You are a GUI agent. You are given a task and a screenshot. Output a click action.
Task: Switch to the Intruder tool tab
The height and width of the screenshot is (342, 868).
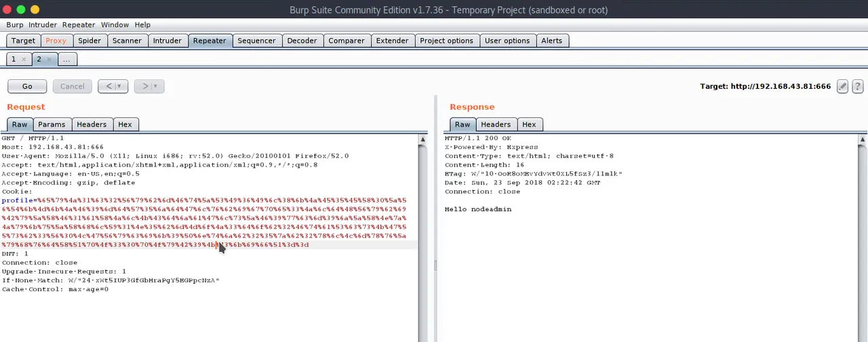(167, 41)
